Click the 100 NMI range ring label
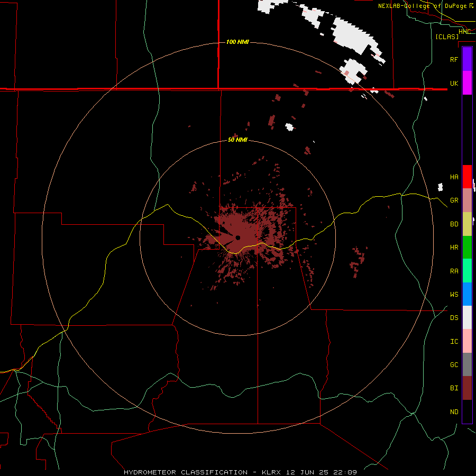476x476 pixels. 237,42
